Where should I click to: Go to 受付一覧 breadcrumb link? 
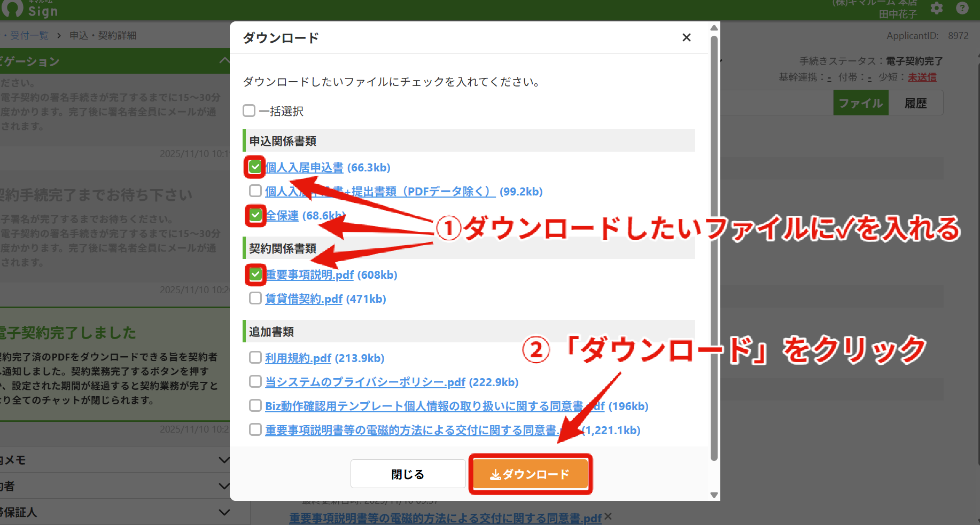(29, 35)
